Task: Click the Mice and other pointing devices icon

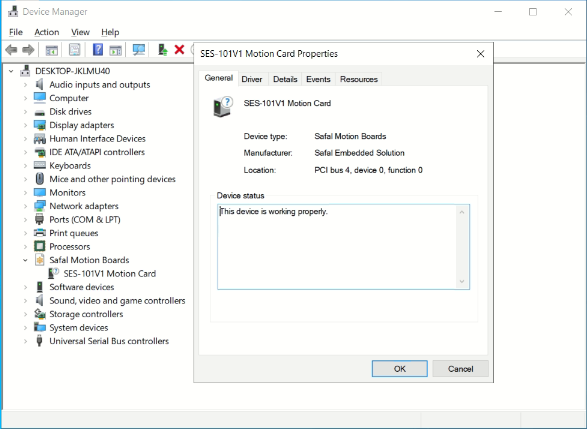Action: pyautogui.click(x=40, y=179)
